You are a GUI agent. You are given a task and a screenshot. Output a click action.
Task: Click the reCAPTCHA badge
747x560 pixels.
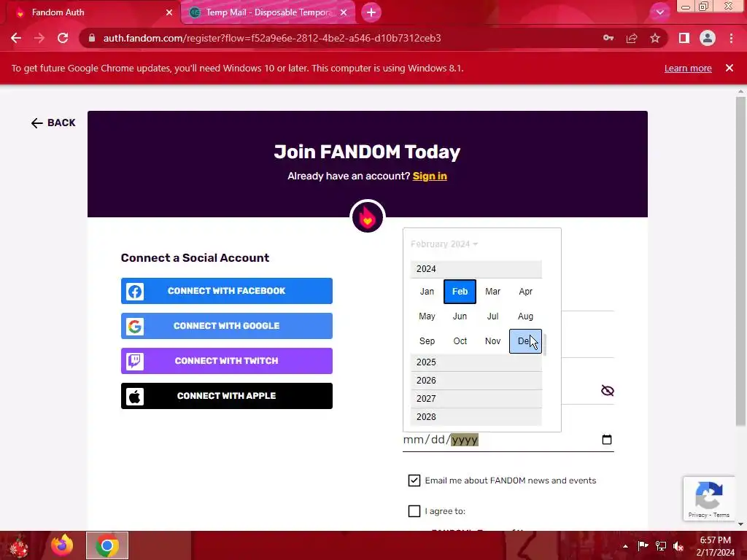pos(709,499)
